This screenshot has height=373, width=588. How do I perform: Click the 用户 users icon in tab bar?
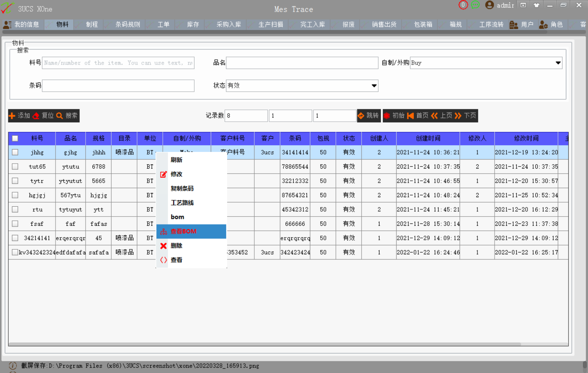click(x=514, y=25)
